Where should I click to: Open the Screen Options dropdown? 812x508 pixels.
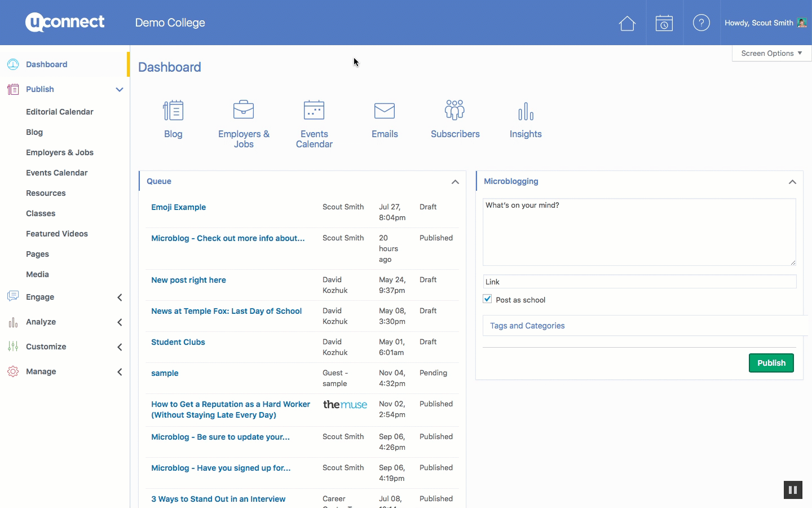click(771, 53)
